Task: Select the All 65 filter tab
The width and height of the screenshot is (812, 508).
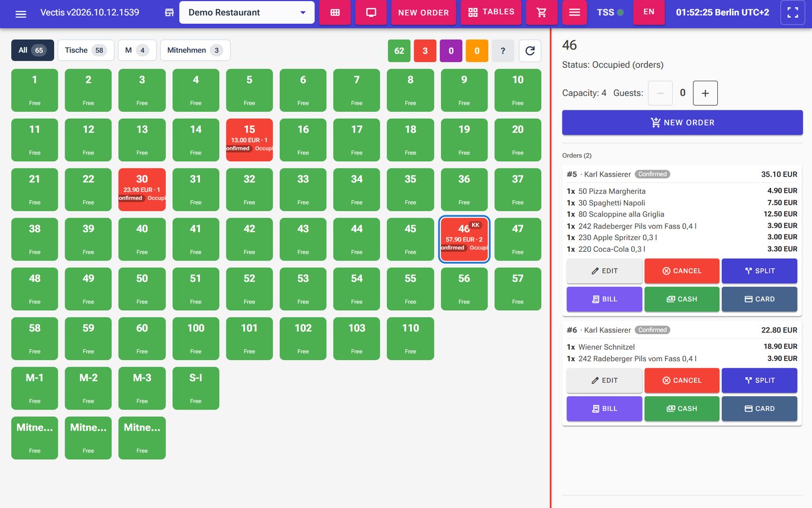Action: [32, 50]
